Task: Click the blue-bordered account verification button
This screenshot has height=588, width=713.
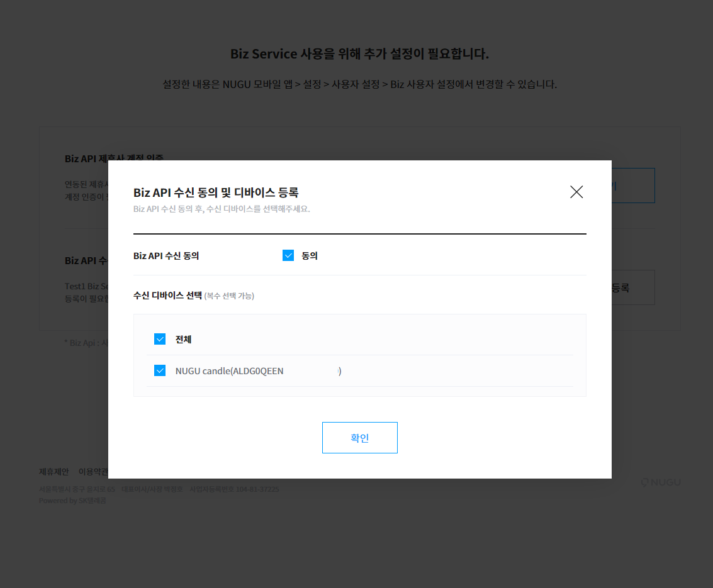Action: (633, 186)
